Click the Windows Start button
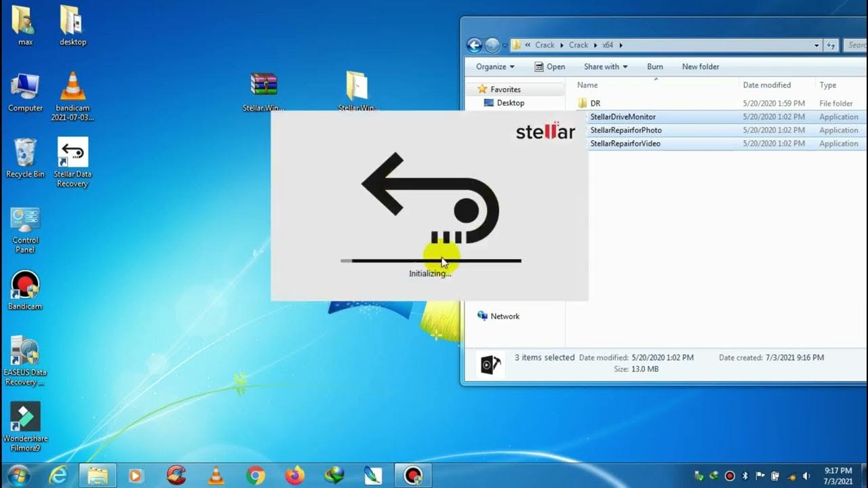This screenshot has width=868, height=488. coord(18,475)
